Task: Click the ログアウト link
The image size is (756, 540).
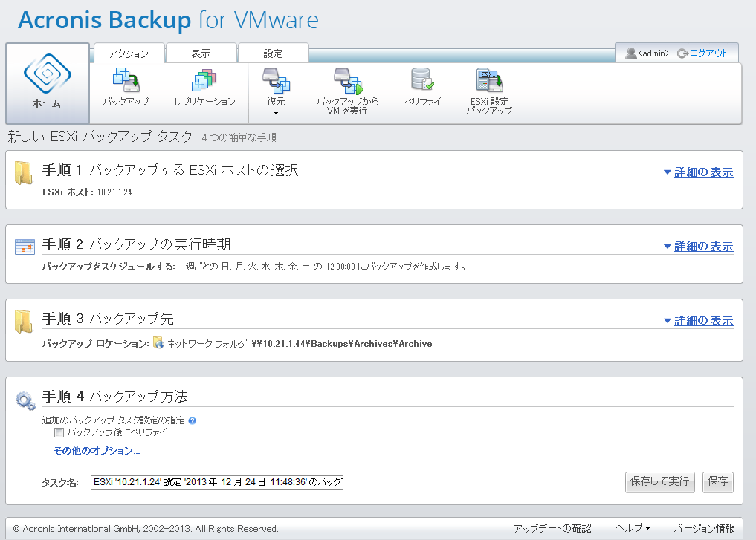Action: point(708,53)
